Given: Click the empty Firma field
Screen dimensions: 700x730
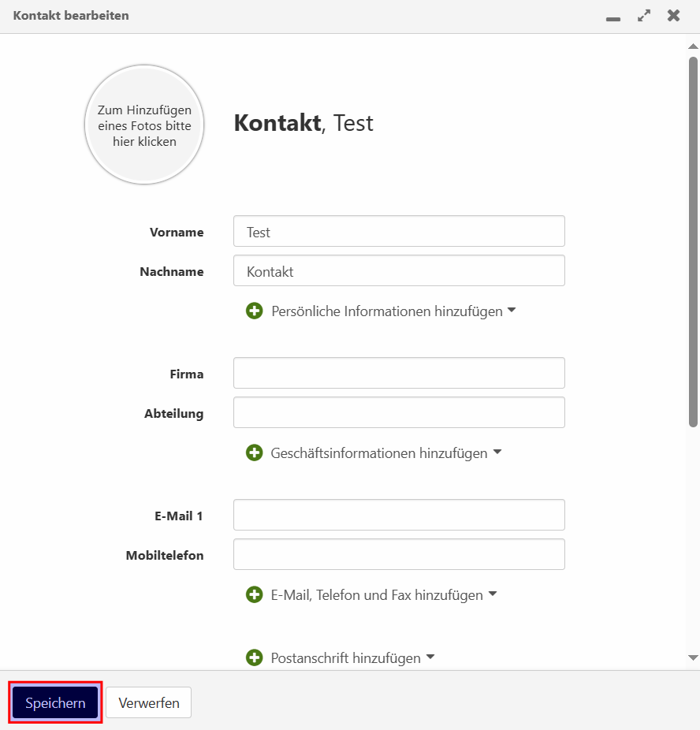Looking at the screenshot, I should point(398,373).
